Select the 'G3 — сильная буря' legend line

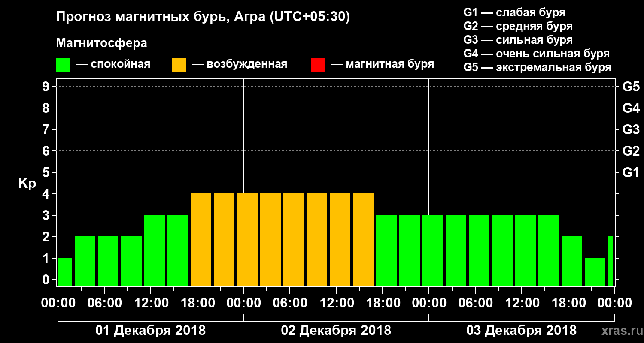(x=518, y=40)
